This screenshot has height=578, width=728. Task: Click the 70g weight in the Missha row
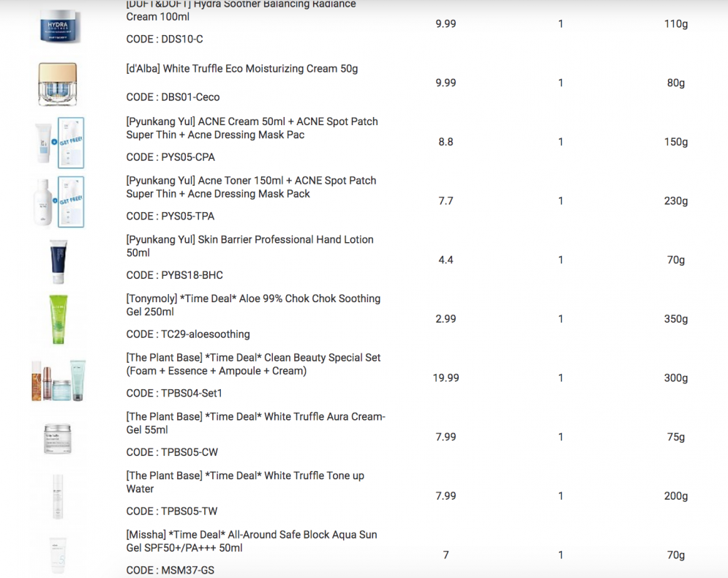(675, 555)
